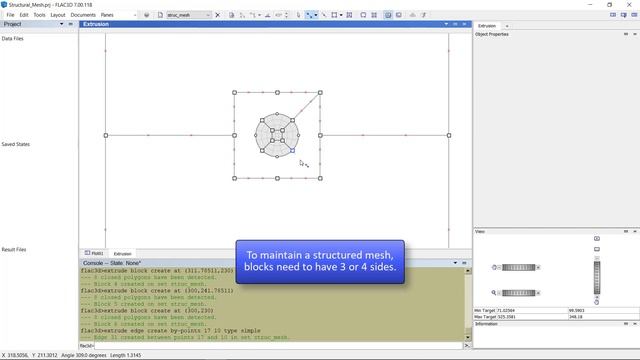Click the four-squares layout icon
Screen dimensions: 640x360
pos(374,15)
